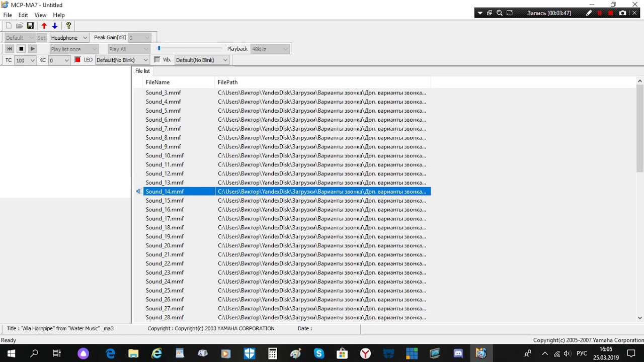Screen dimensions: 644x362
Task: Open the TC 100 dropdown
Action: [25, 60]
